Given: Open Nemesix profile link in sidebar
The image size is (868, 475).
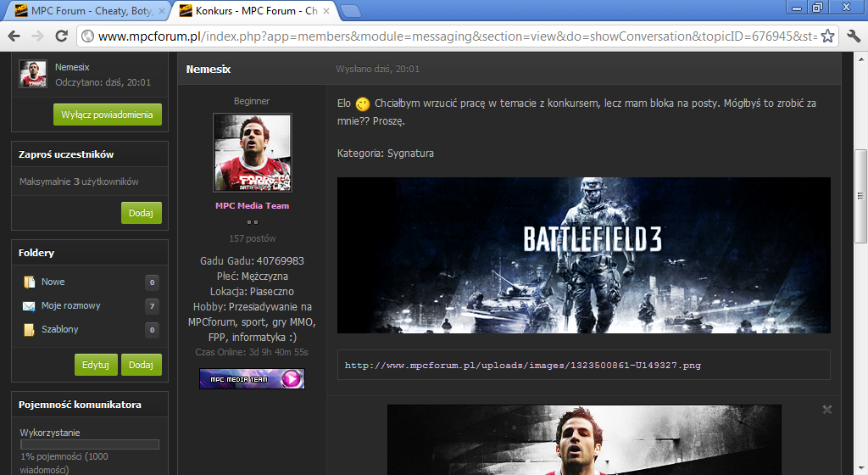Looking at the screenshot, I should pos(72,67).
